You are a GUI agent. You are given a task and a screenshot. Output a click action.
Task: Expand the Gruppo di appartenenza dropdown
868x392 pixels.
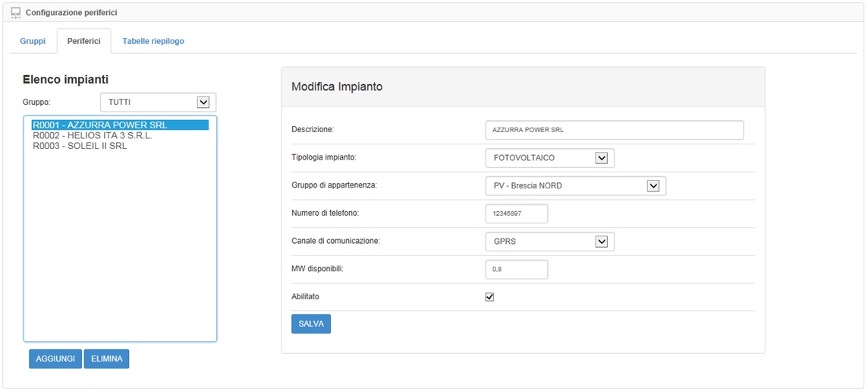point(574,186)
